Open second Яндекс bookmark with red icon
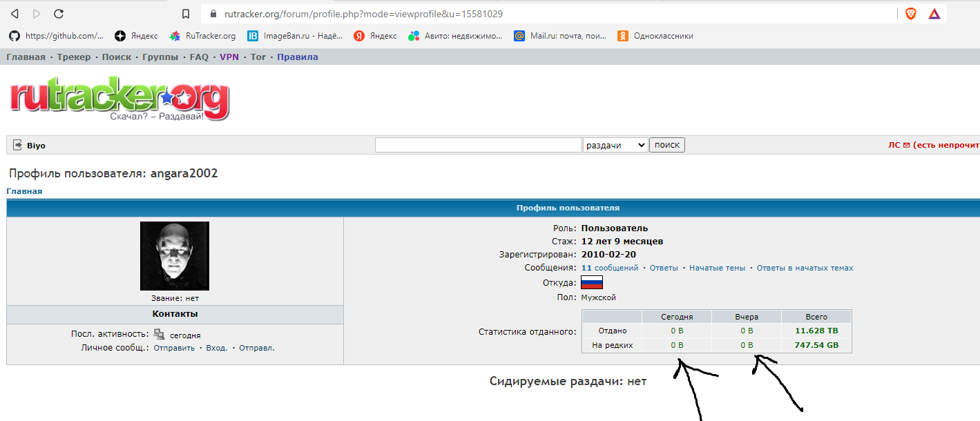This screenshot has height=421, width=980. click(375, 36)
